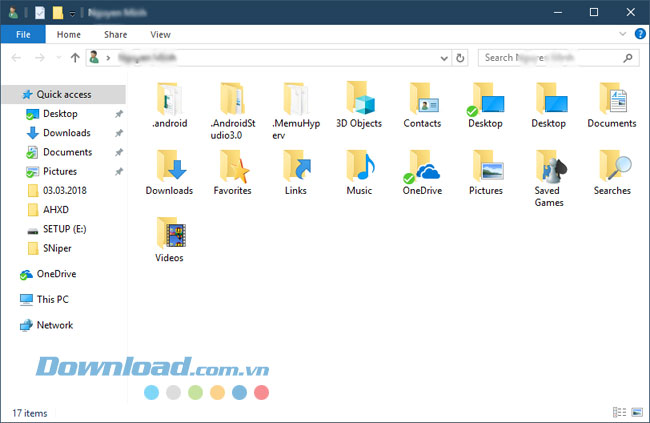Unpin Desktop using its pin icon
Viewport: 650px width, 423px height.
click(x=119, y=114)
